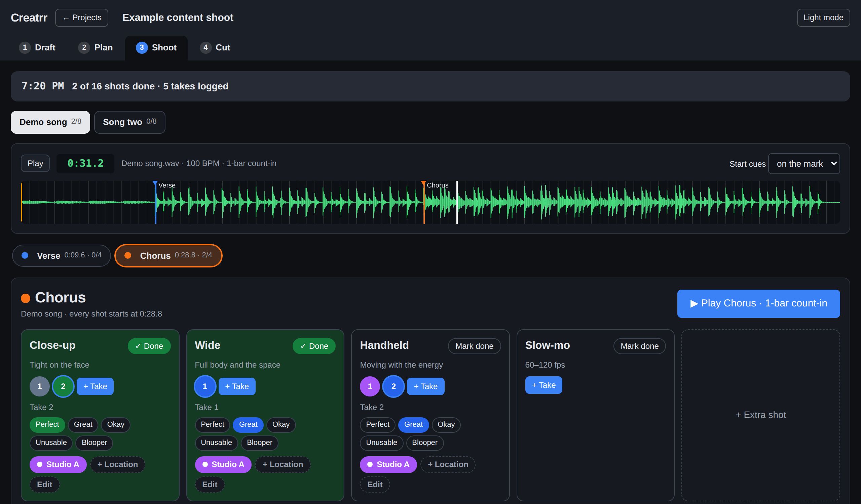Select the Chorus section pill
This screenshot has height=504, width=861.
(x=169, y=256)
